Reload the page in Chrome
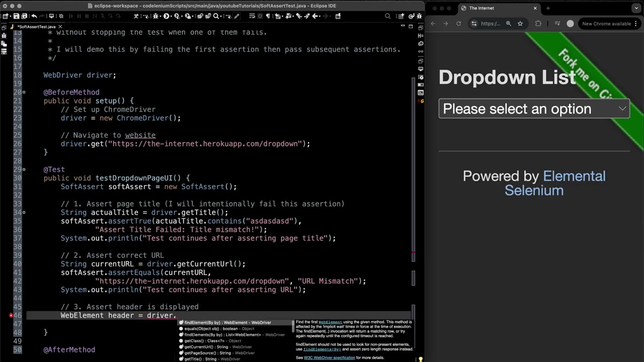The width and height of the screenshot is (644, 362). tap(459, 24)
